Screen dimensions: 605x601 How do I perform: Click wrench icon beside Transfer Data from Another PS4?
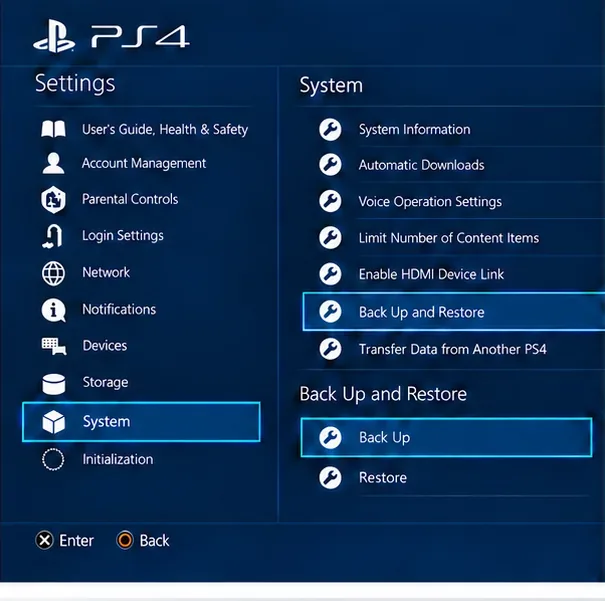click(330, 349)
